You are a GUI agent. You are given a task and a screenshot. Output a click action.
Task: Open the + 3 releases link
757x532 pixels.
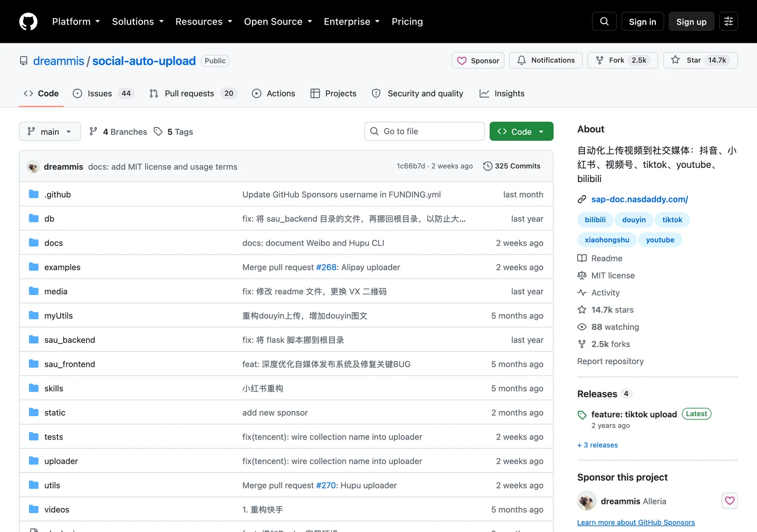point(598,445)
